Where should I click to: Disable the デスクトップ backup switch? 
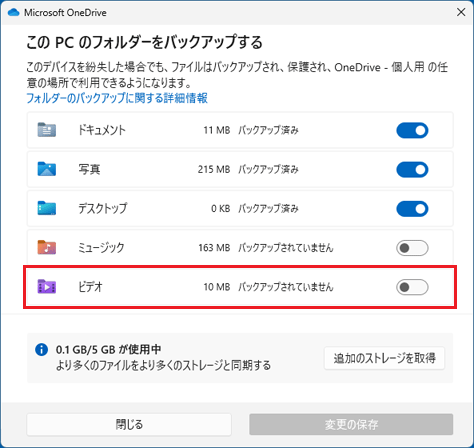pos(412,209)
